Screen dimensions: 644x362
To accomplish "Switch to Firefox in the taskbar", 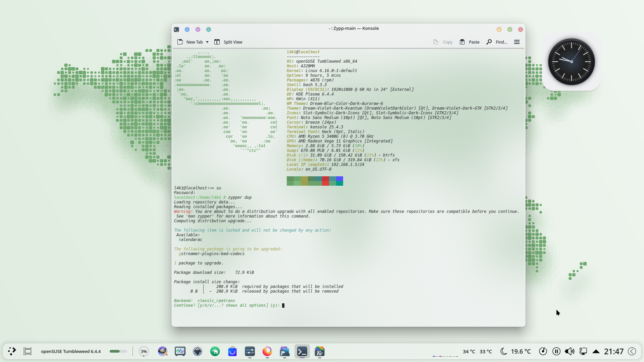I will (267, 351).
